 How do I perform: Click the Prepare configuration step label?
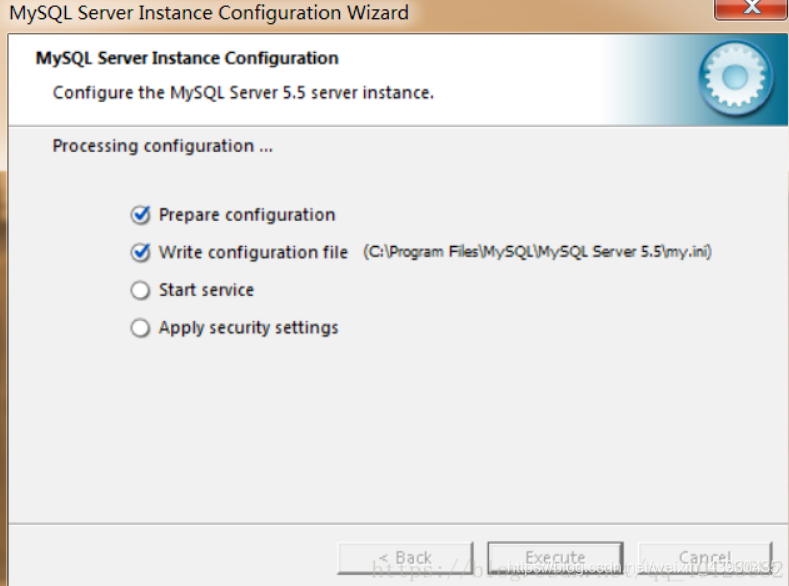(247, 215)
